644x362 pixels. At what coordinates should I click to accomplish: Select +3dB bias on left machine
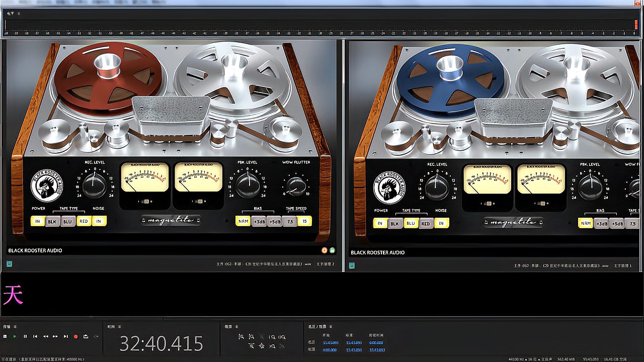coord(259,221)
